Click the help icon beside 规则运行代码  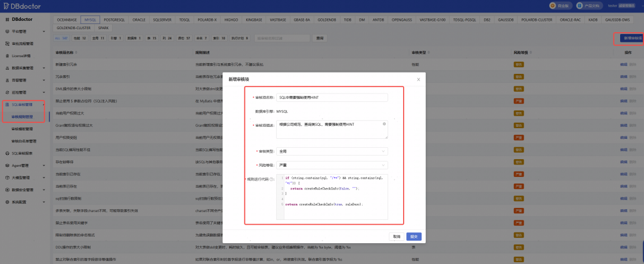click(272, 179)
